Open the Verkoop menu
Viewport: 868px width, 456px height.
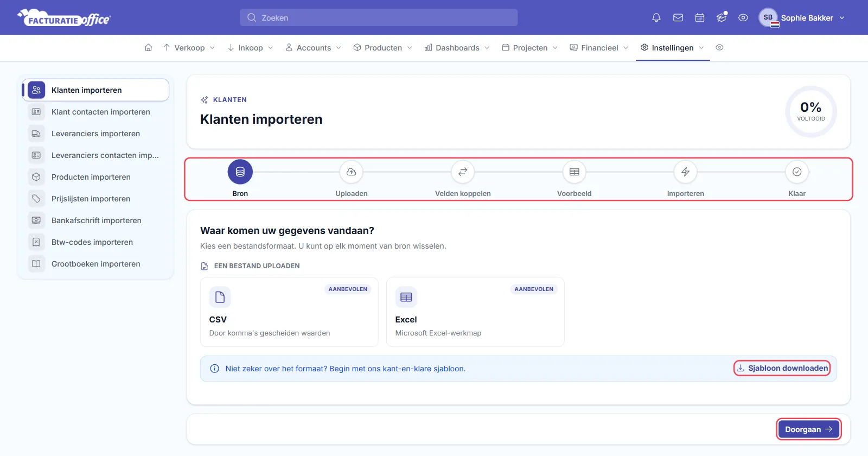coord(189,48)
